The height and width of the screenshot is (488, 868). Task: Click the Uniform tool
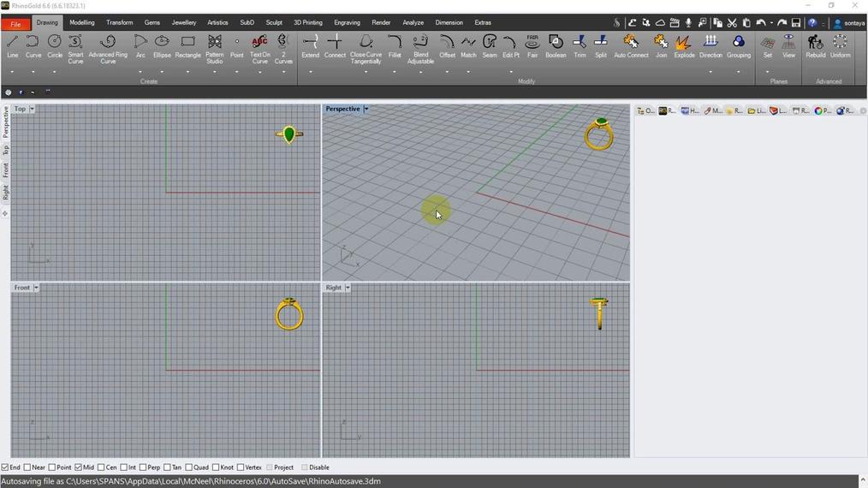point(840,46)
